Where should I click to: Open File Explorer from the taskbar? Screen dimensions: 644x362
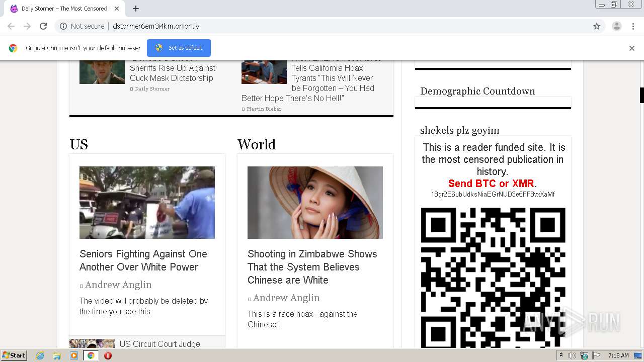coord(57,355)
